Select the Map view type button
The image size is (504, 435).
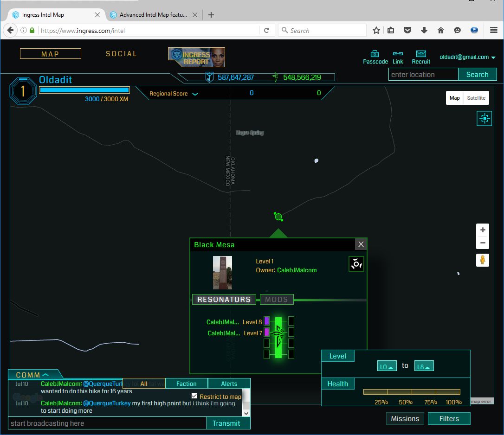[454, 98]
